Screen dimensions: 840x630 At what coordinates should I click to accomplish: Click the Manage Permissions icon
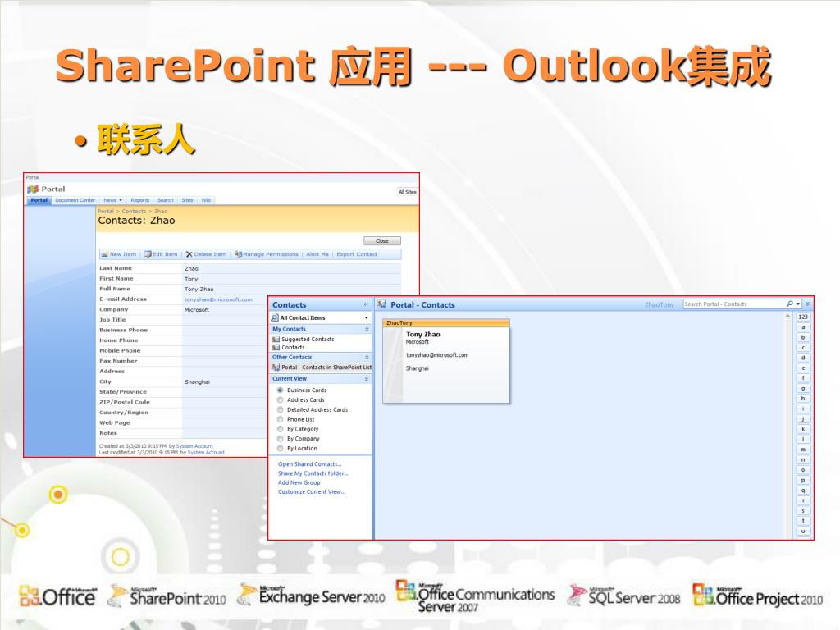(x=239, y=254)
